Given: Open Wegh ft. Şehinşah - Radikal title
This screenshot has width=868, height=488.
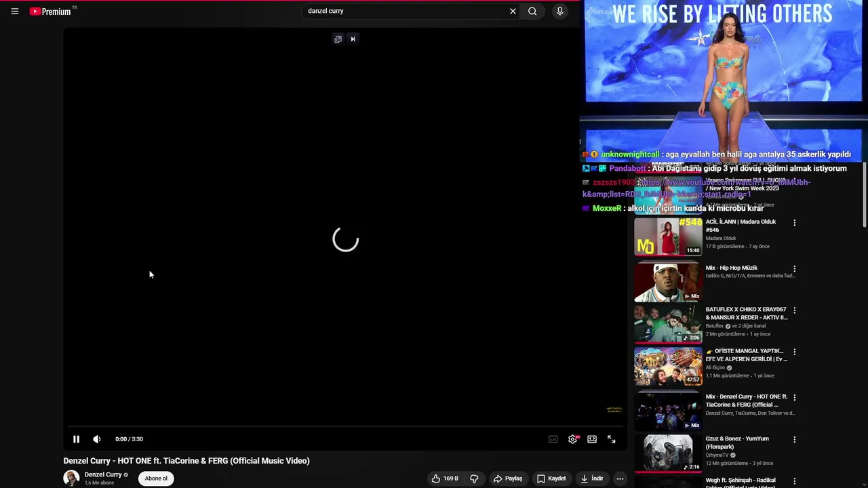Looking at the screenshot, I should pos(741,483).
